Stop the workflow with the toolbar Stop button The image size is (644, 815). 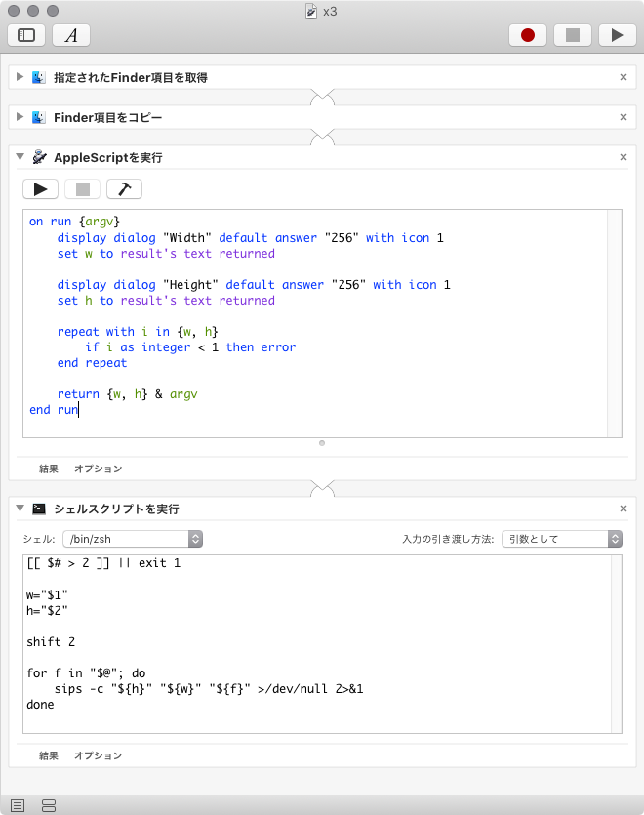[572, 35]
